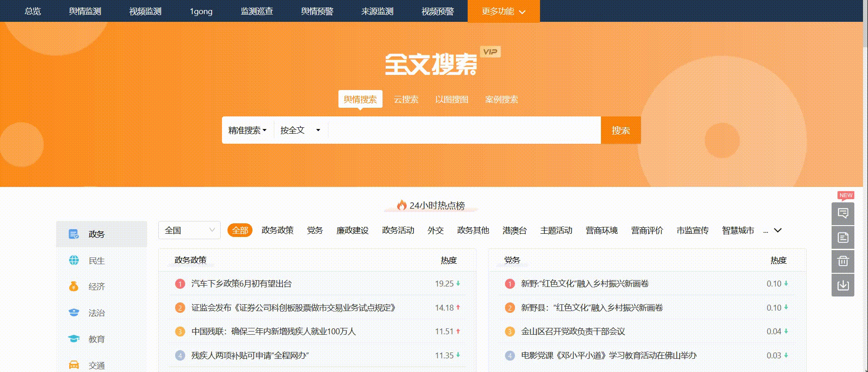Image resolution: width=868 pixels, height=372 pixels.
Task: Click the globe icon next to 民生
Action: point(74,260)
